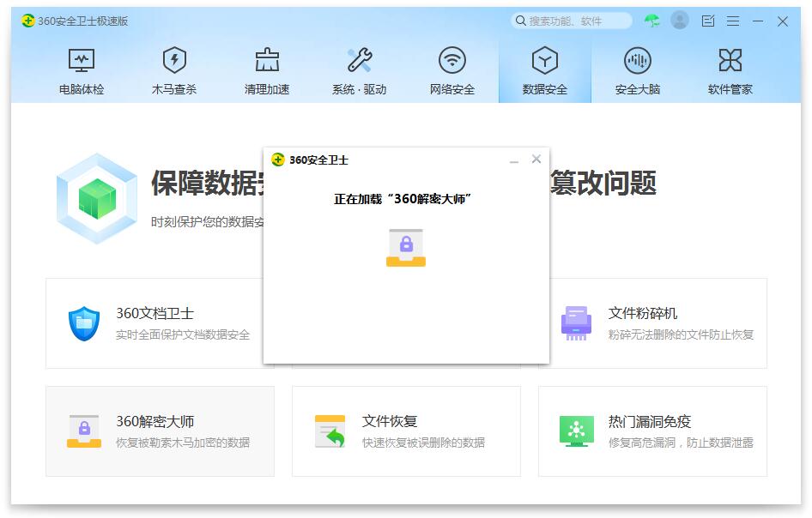This screenshot has width=812, height=518.
Task: Open the 文件恢复 title link
Action: coord(390,421)
